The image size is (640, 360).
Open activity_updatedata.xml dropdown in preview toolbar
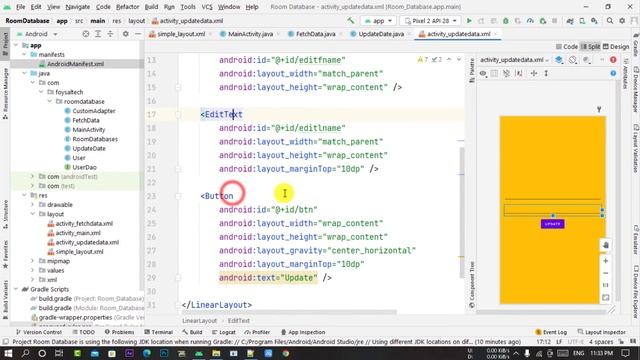(514, 60)
